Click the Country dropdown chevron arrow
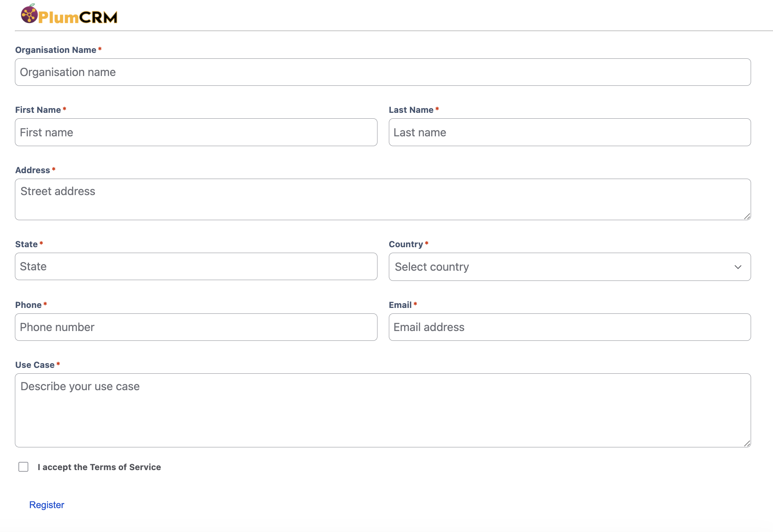 click(x=738, y=267)
